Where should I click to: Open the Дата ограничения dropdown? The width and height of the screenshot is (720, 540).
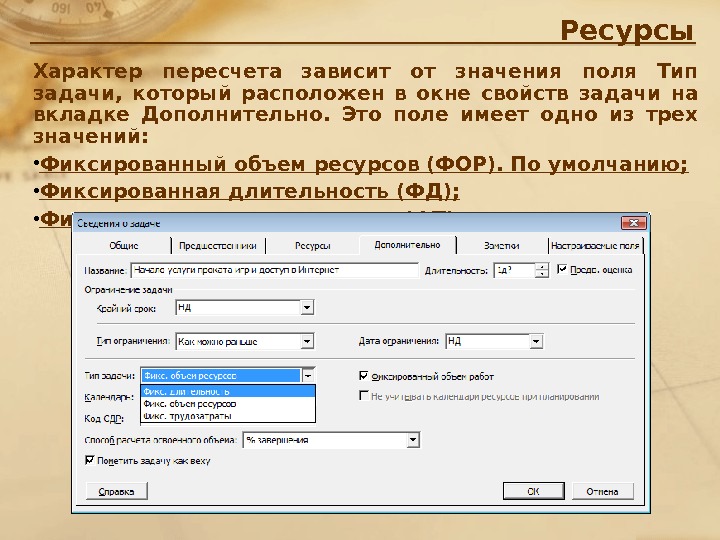click(535, 341)
